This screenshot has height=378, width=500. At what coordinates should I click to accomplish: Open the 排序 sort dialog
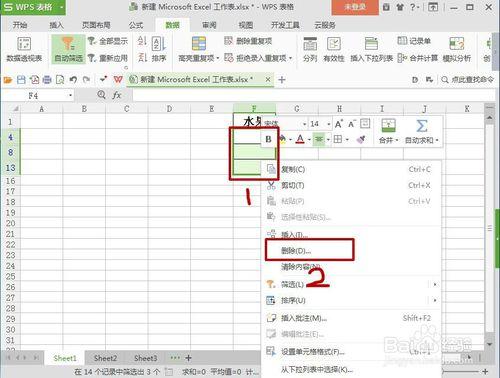[159, 49]
